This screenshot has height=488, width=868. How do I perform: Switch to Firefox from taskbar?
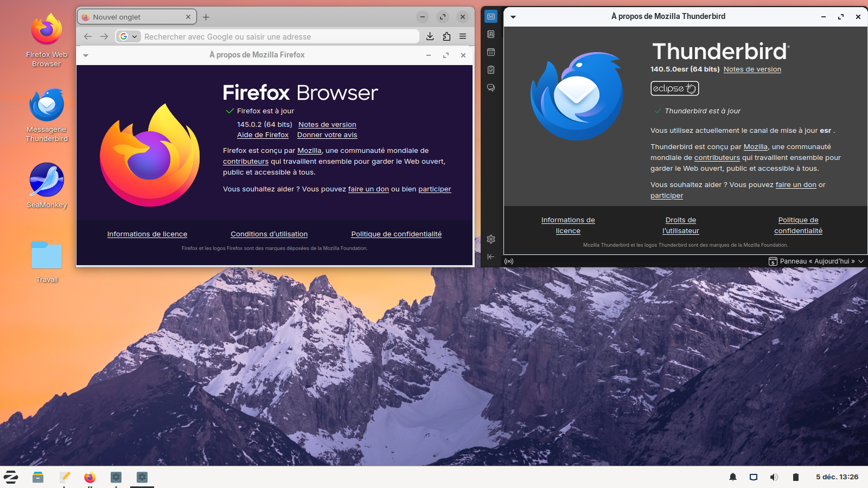[x=90, y=477]
